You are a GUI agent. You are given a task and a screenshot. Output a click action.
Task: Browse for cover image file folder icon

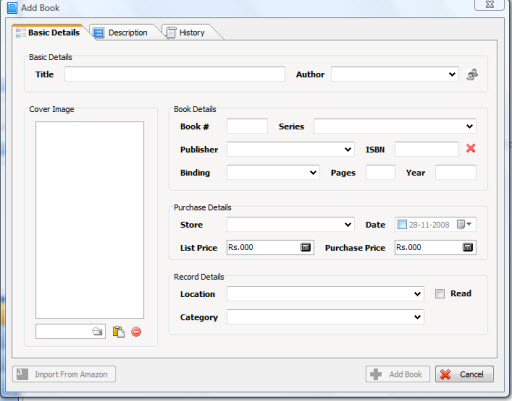(97, 331)
